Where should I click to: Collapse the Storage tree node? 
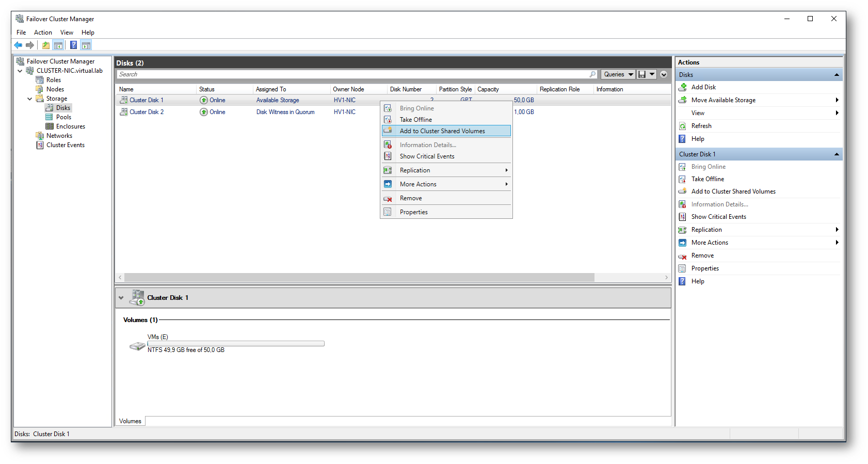tap(30, 99)
